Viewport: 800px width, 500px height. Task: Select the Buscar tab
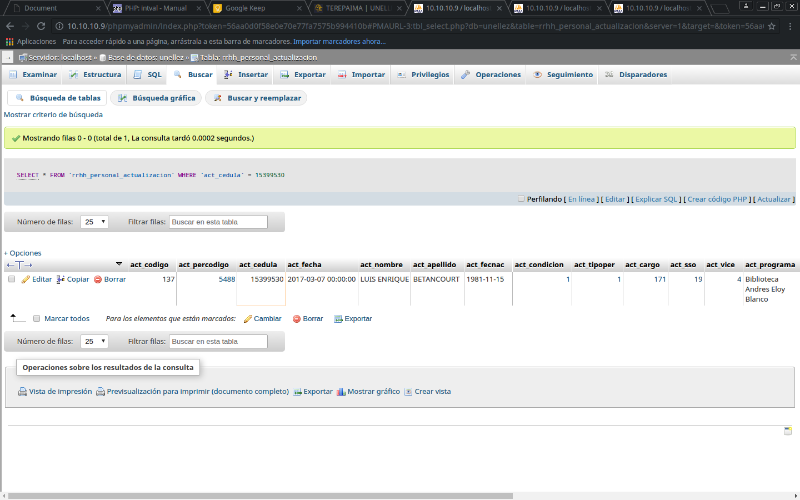(x=193, y=74)
